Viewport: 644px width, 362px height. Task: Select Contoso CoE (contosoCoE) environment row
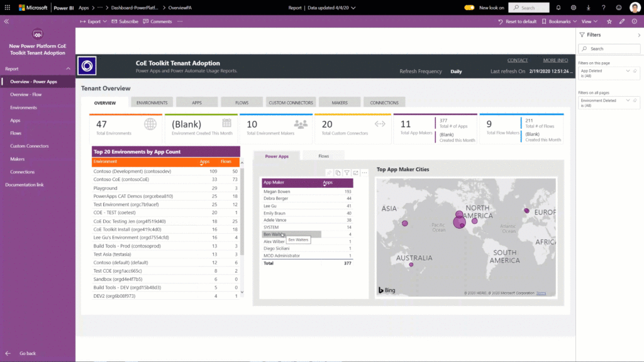tap(165, 179)
